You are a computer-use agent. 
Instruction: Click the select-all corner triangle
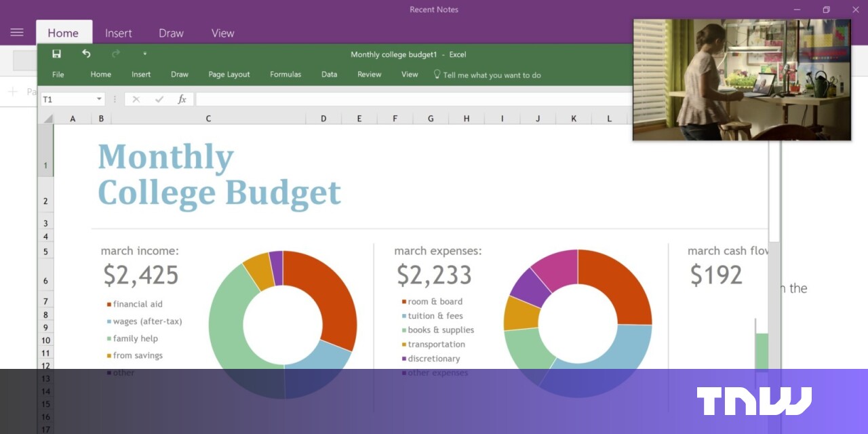click(47, 119)
